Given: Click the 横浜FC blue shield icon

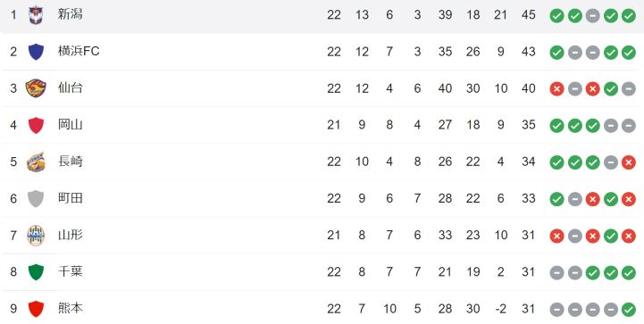Looking at the screenshot, I should 36,52.
